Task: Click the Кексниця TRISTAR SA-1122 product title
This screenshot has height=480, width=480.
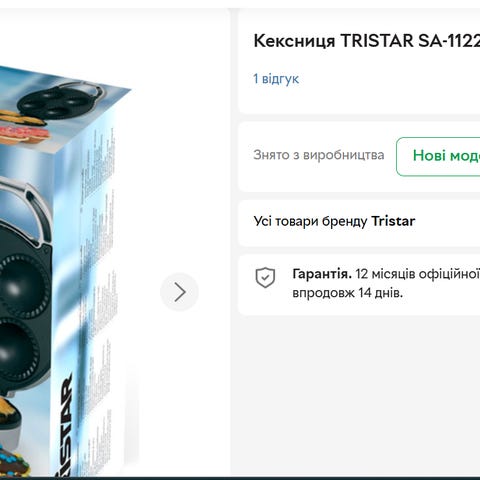Action: coord(367,41)
